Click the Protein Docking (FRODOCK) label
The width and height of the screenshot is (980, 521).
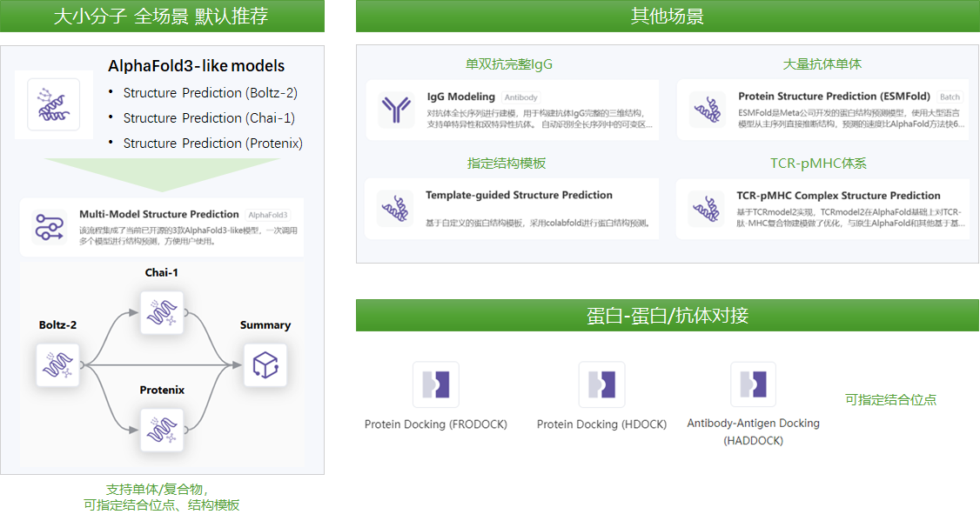click(436, 424)
